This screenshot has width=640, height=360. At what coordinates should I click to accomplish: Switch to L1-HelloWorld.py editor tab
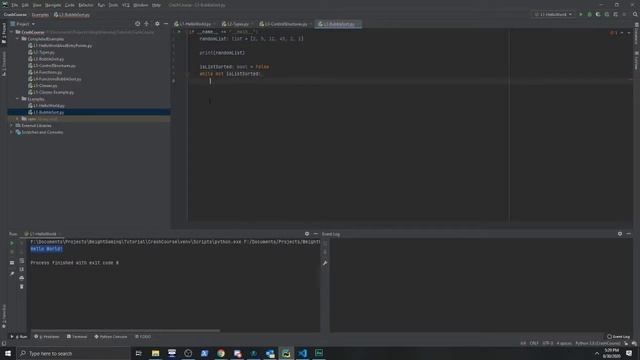click(x=195, y=24)
